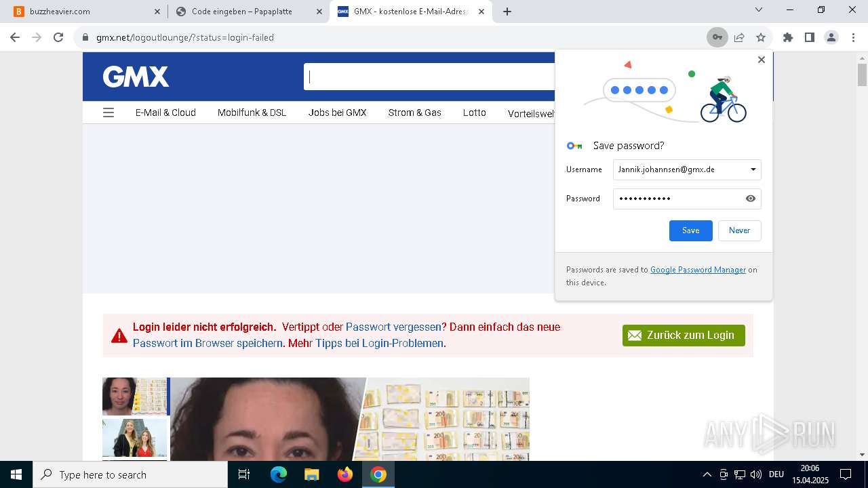Click the volume speaker tray icon
The image size is (868, 488).
point(756,474)
